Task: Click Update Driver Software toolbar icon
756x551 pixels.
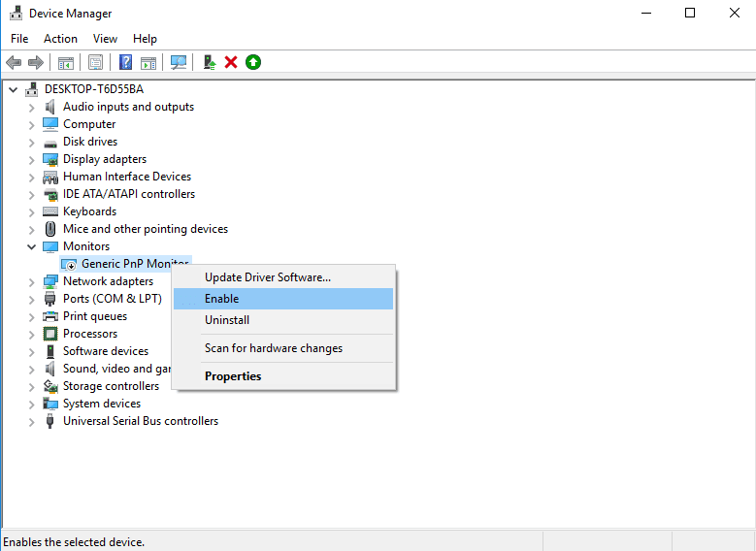Action: coord(210,62)
